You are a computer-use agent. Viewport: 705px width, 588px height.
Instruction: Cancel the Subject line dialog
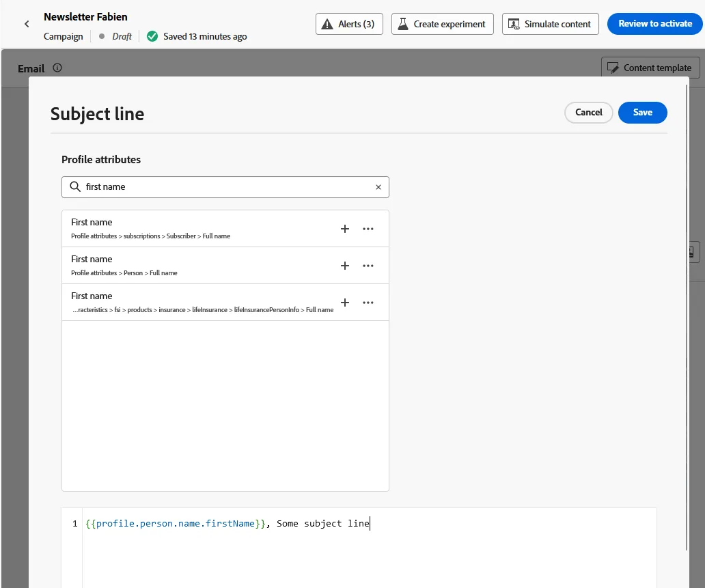click(589, 113)
